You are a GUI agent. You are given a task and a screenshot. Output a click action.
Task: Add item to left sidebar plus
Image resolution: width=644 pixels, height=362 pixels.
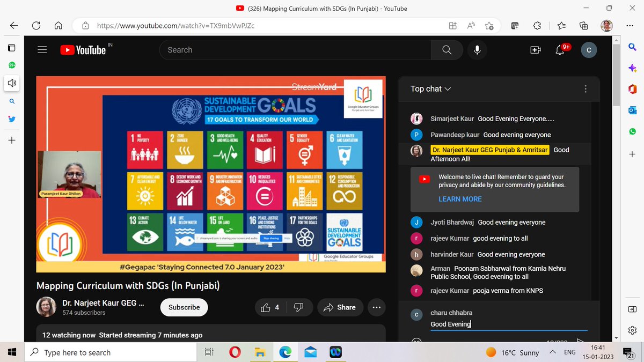(12, 140)
